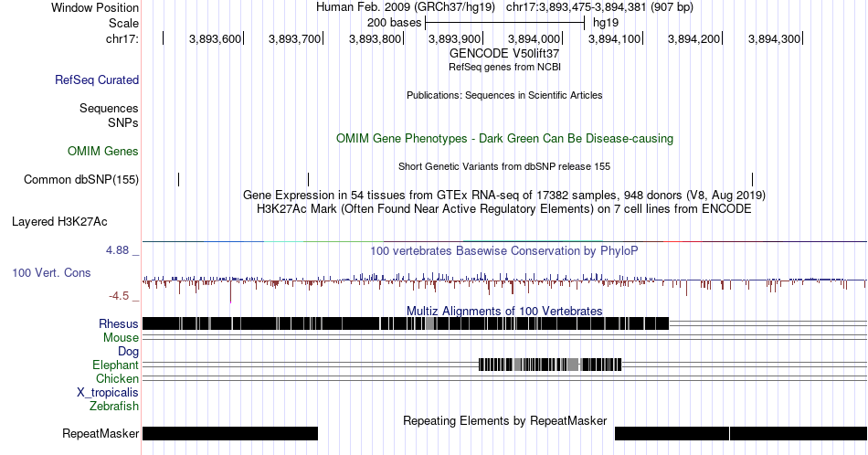Screen dimensions: 868x455
Task: Click 'RefSeq genes from NCBI' title
Action: point(504,67)
